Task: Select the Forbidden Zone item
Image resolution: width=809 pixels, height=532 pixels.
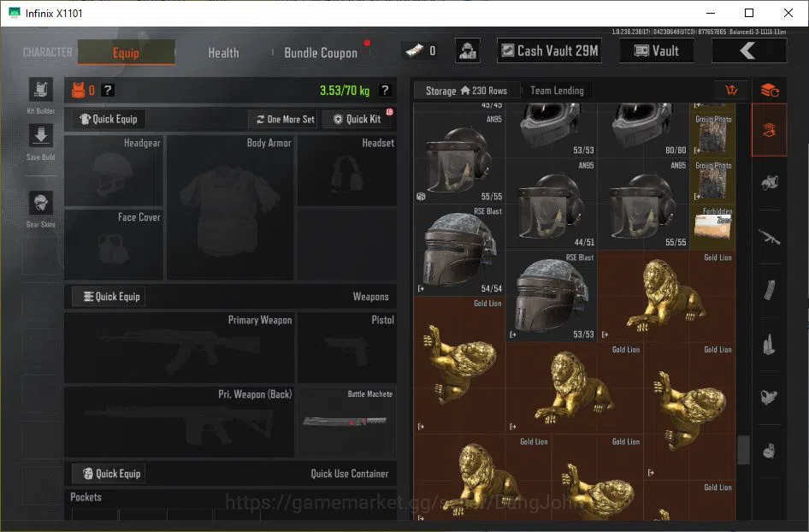Action: [712, 227]
